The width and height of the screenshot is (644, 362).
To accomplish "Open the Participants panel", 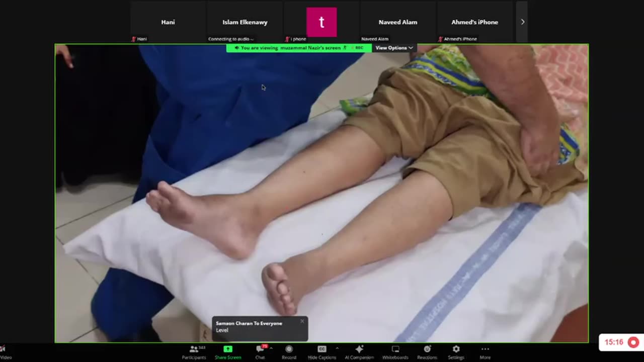I will (x=194, y=352).
